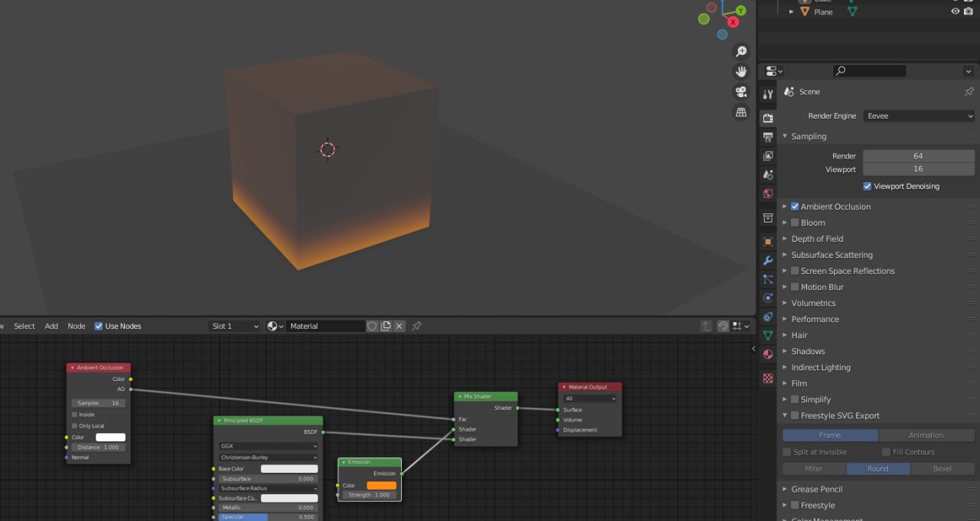Screen dimensions: 980x521
Task: Open the Christensen-Burley subsurface method dropdown
Action: [268, 457]
